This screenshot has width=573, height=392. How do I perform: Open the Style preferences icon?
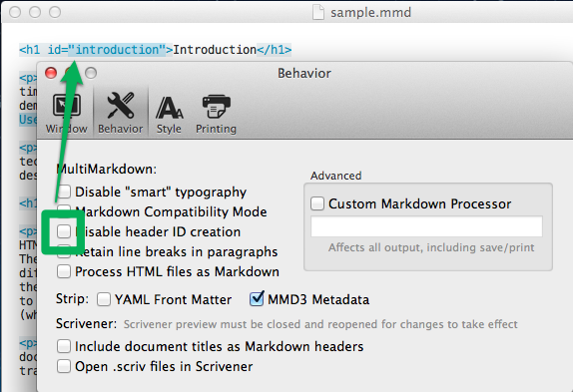(169, 108)
